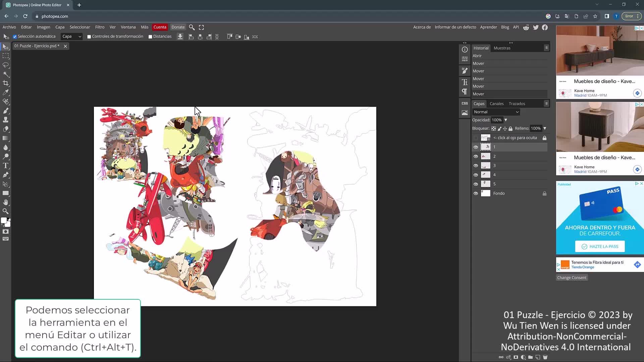Select the Hand tool
Viewport: 644px width, 362px height.
click(6, 202)
